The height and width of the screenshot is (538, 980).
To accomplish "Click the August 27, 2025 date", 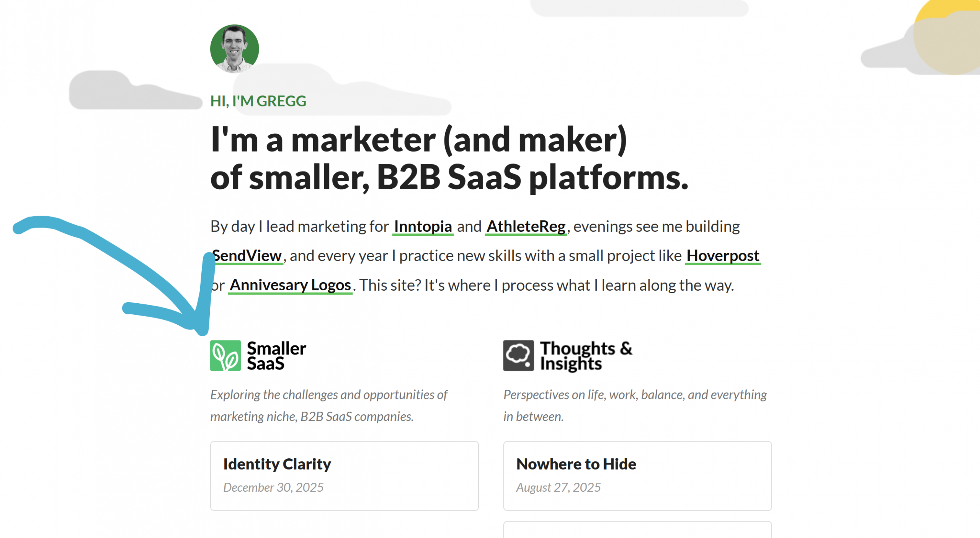I will click(559, 487).
